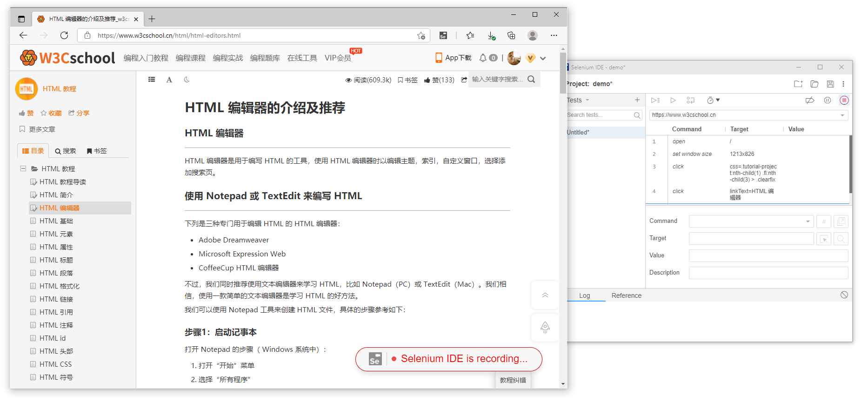The width and height of the screenshot is (868, 403).
Task: Save the Selenium project
Action: [830, 84]
